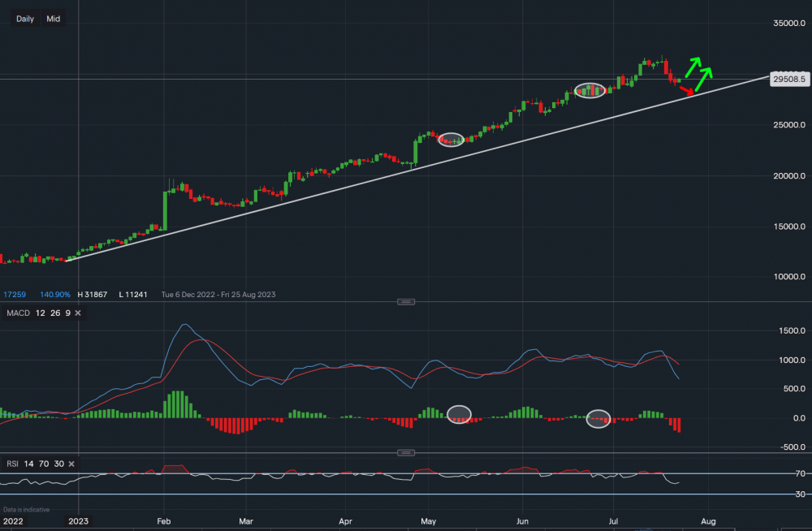Image resolution: width=812 pixels, height=531 pixels.
Task: Click the 35000.0 price axis label
Action: tap(788, 24)
